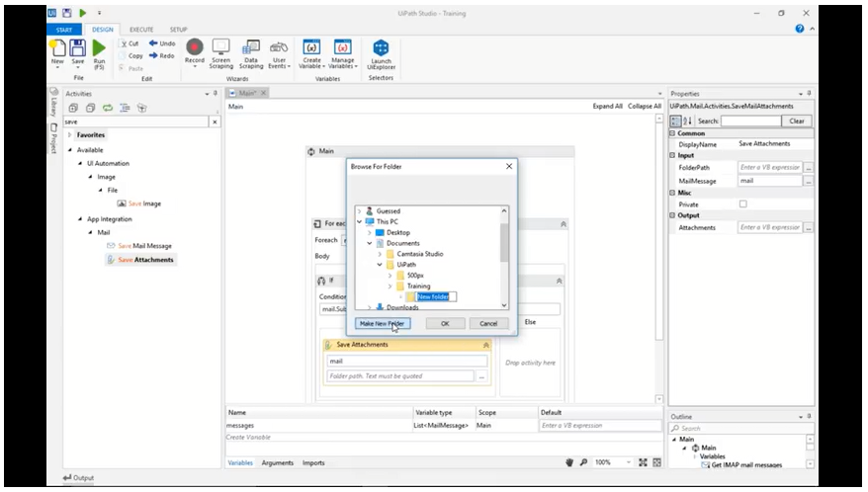Click Make New Folder button
Screen dimensions: 868x492
[x=382, y=324]
